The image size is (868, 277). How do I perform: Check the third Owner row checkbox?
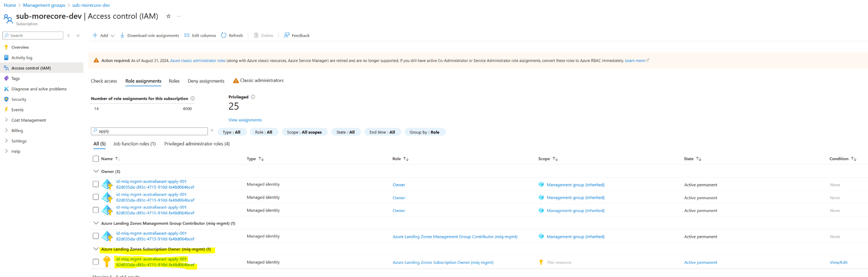click(96, 210)
